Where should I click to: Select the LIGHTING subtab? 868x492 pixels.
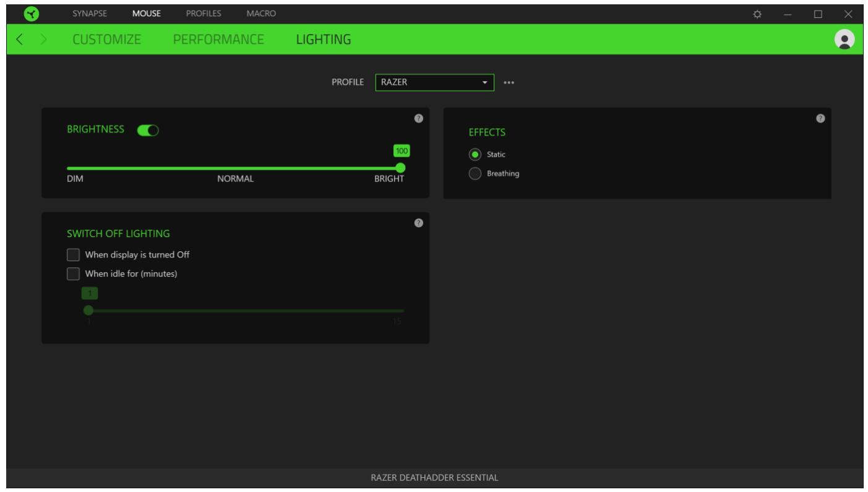(x=324, y=40)
